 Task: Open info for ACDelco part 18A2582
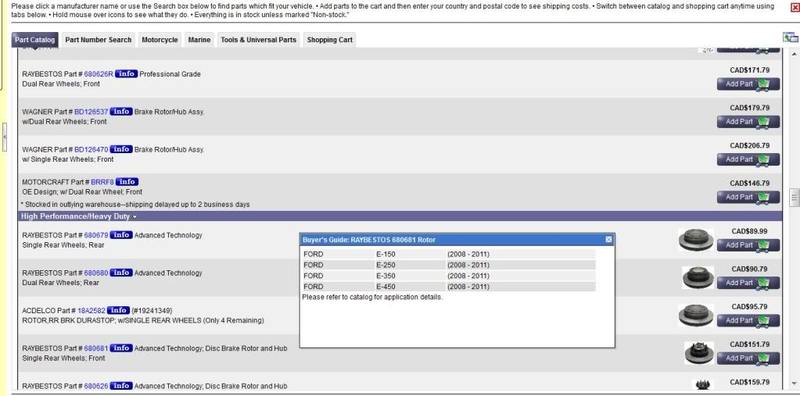pos(118,310)
